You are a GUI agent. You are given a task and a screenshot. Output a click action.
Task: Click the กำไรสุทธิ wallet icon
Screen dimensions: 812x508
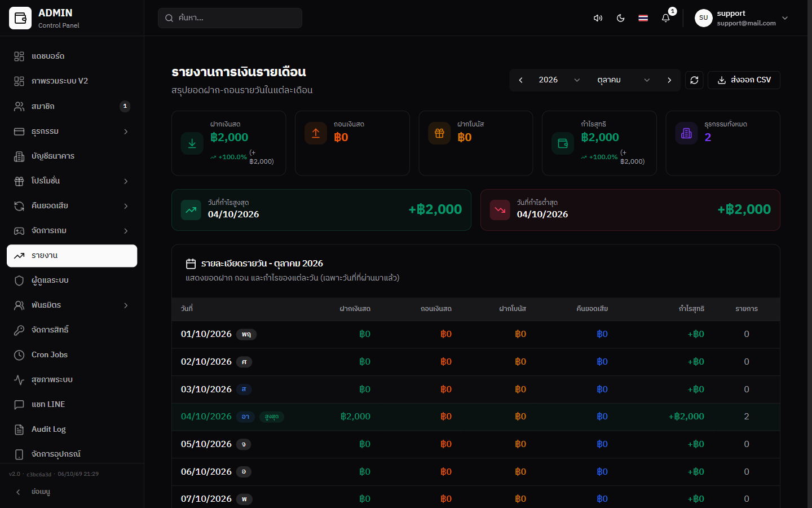click(563, 143)
